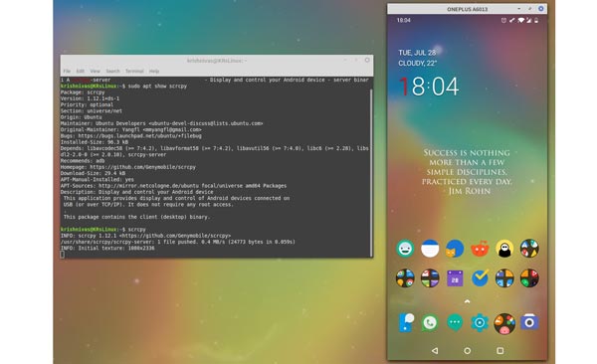Click the 'Section: universe/net' line
Screen dimensions: 597x364
point(92,111)
